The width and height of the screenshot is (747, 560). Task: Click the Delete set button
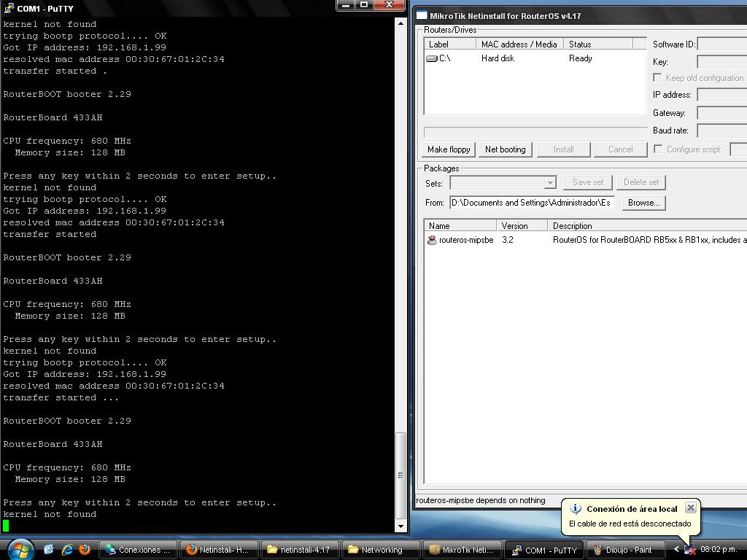pyautogui.click(x=641, y=182)
